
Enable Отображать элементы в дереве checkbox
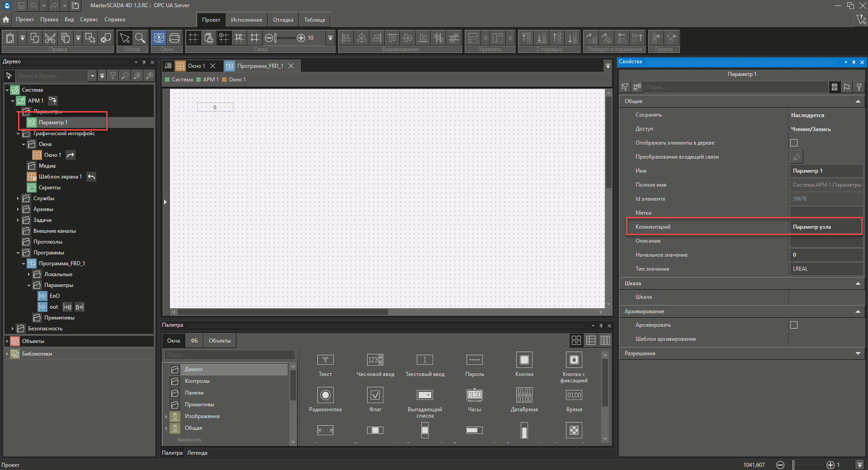coord(794,143)
